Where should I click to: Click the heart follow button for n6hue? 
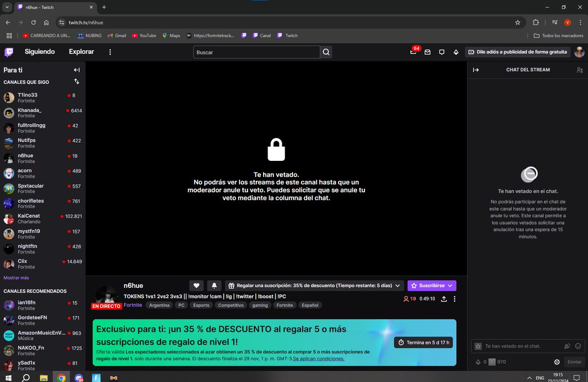[196, 285]
